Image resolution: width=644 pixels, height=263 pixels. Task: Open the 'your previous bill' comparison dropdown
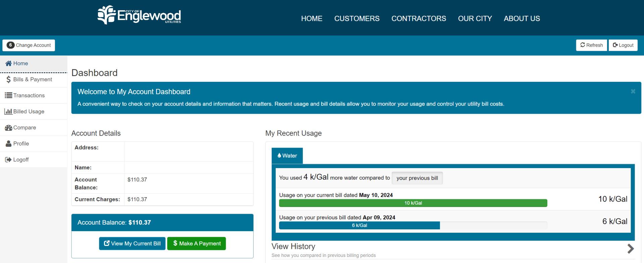(x=417, y=178)
